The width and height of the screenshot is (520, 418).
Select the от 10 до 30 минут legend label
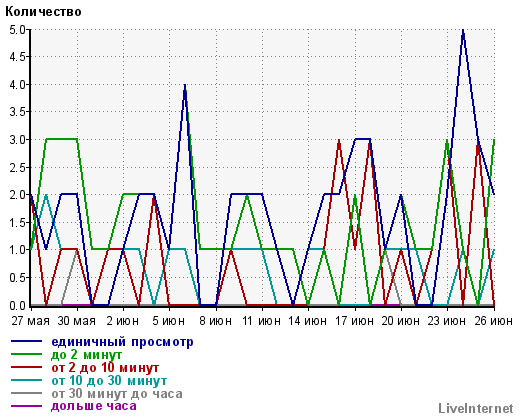coord(109,380)
